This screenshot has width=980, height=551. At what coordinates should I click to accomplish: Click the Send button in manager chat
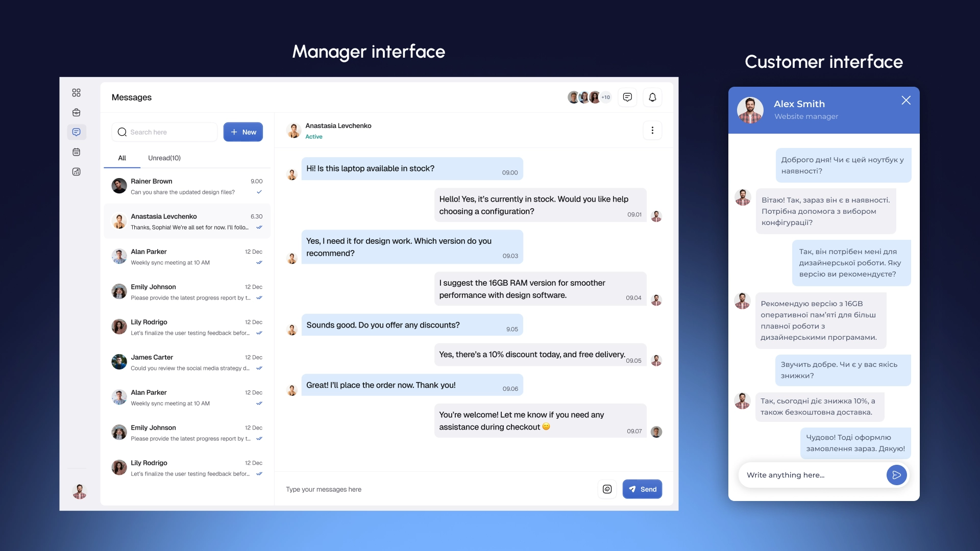(x=642, y=489)
